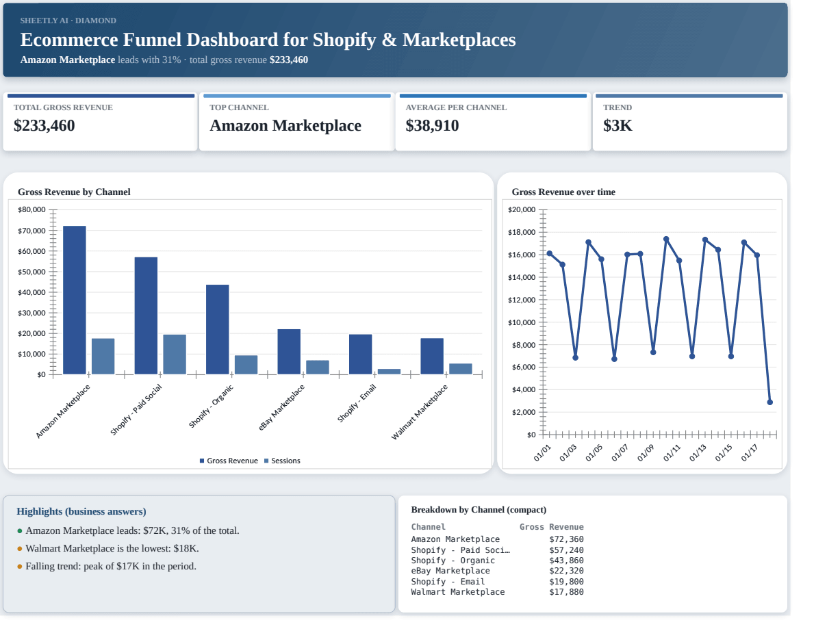Click the Shopify - Organic table row
Image resolution: width=840 pixels, height=631 pixels.
(x=498, y=561)
